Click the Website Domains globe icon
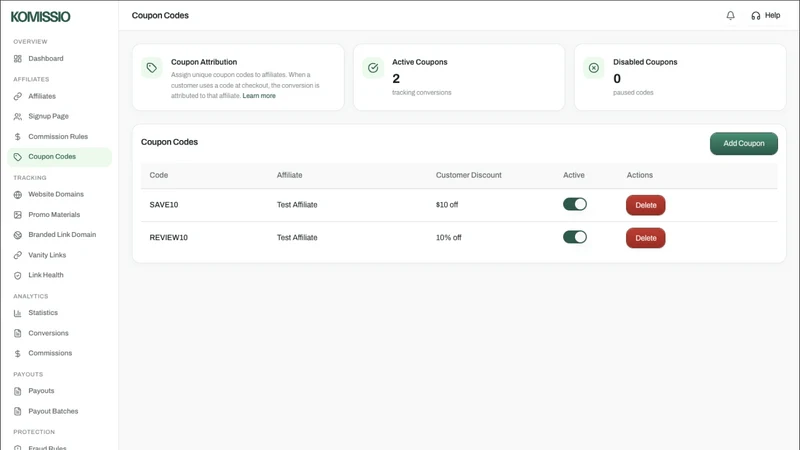This screenshot has width=800, height=450. 18,194
